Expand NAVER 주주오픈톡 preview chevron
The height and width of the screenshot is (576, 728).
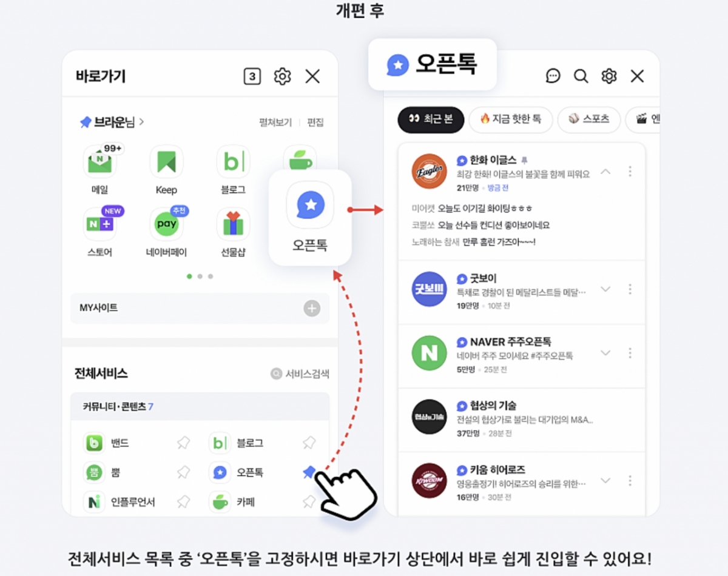click(x=605, y=353)
